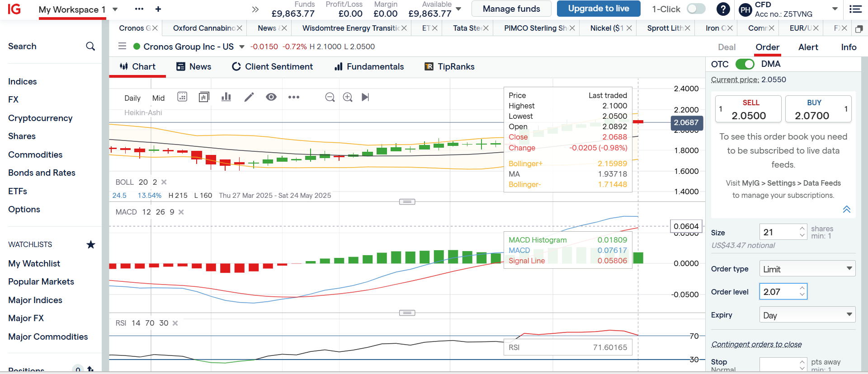The width and height of the screenshot is (868, 374).
Task: Click the BUY 2.0700 button
Action: click(818, 109)
